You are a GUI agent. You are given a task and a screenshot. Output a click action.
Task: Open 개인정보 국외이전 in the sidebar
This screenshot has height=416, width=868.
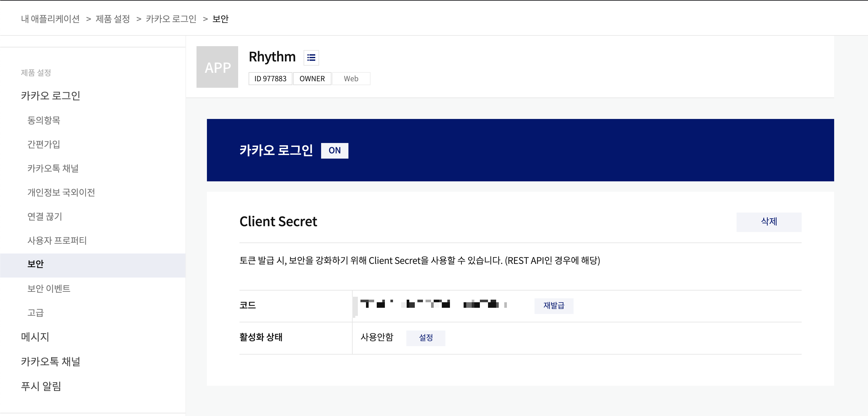[61, 192]
